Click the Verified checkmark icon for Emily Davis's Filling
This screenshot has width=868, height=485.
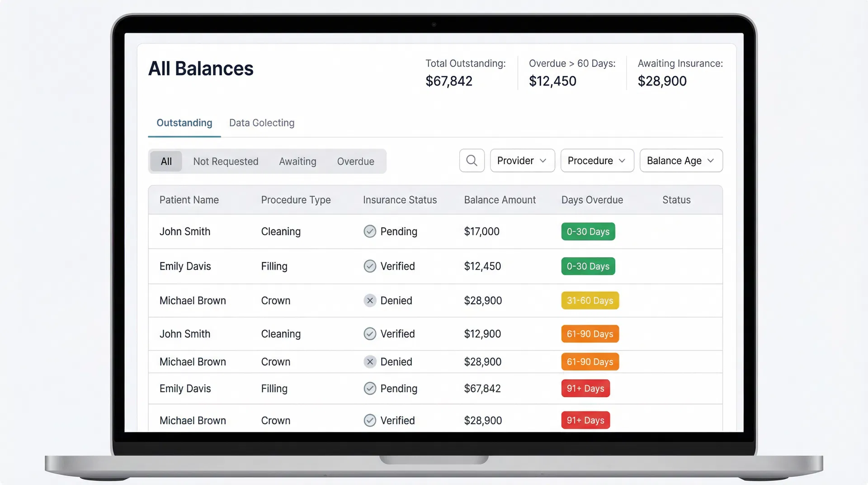click(370, 266)
